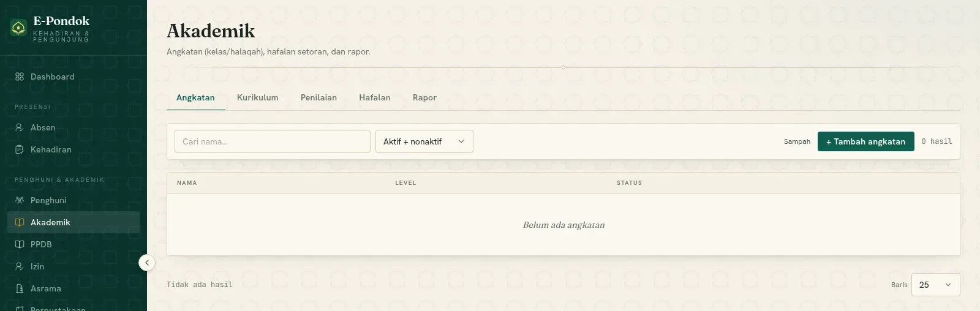Open the Hafalan tab

[x=375, y=97]
